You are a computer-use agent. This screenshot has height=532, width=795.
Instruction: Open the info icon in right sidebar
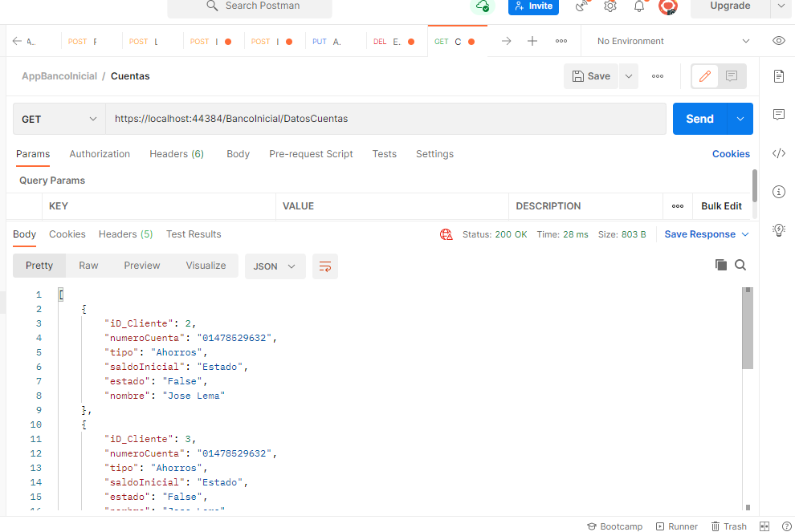(779, 192)
